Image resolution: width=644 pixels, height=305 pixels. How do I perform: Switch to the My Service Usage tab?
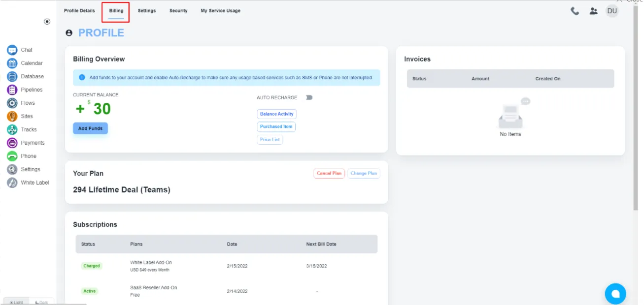click(x=221, y=11)
